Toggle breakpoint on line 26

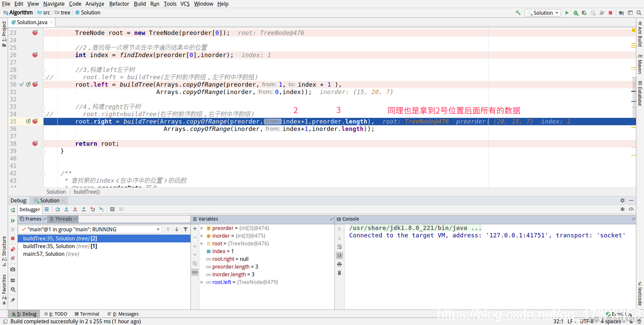click(x=35, y=55)
